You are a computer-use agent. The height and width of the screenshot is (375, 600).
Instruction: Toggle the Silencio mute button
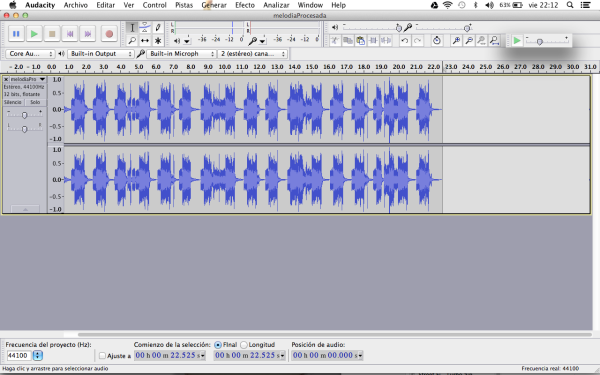point(13,102)
